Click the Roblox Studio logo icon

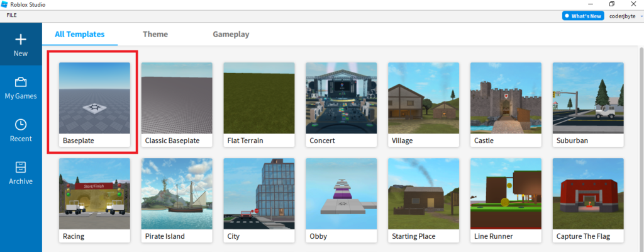tap(5, 4)
